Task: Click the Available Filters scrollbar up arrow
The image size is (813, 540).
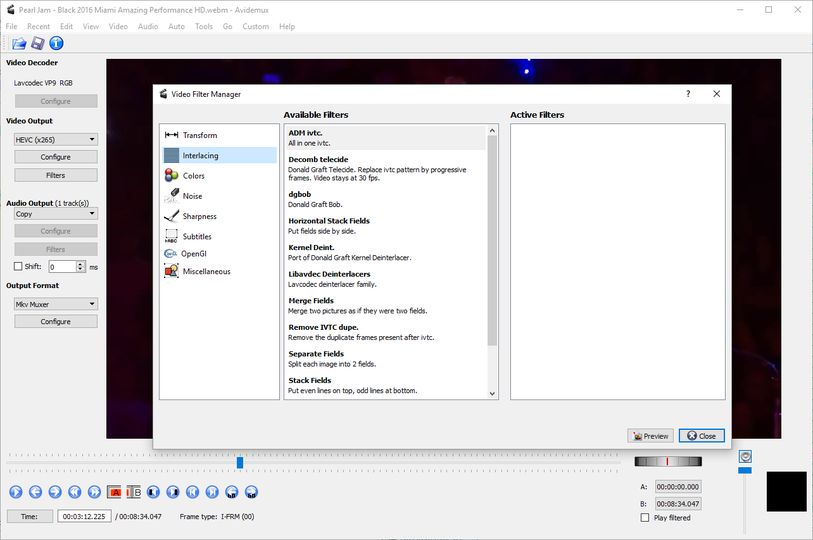Action: (492, 131)
